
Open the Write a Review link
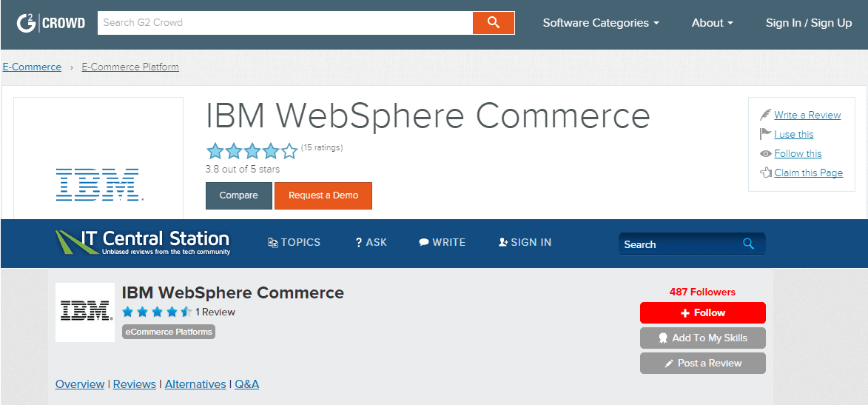coord(807,116)
